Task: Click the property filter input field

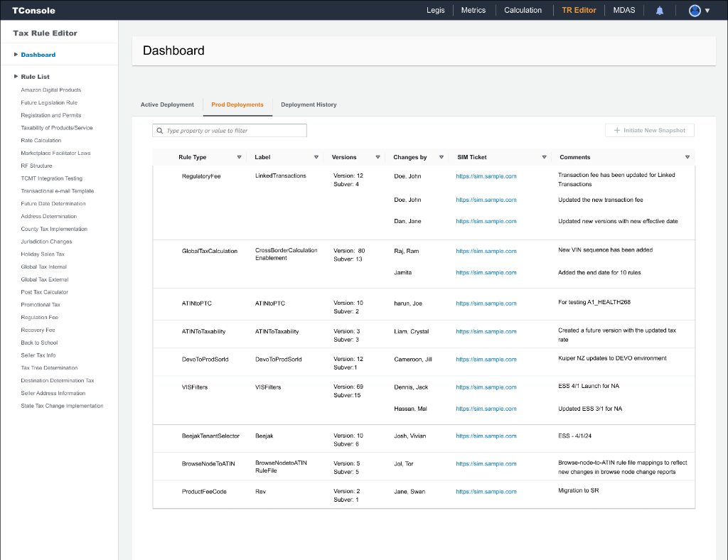Action: (x=235, y=131)
